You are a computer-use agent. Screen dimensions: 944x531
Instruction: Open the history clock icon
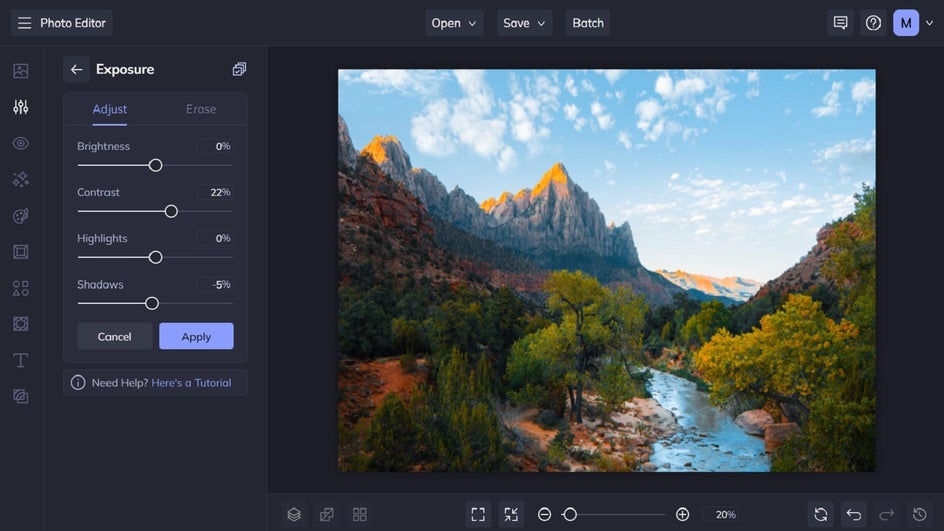(919, 514)
